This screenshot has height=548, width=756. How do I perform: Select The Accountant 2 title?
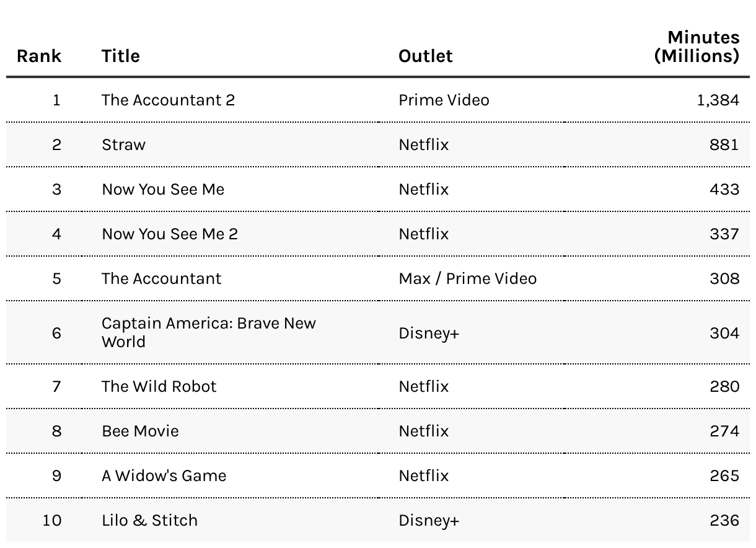tap(169, 100)
